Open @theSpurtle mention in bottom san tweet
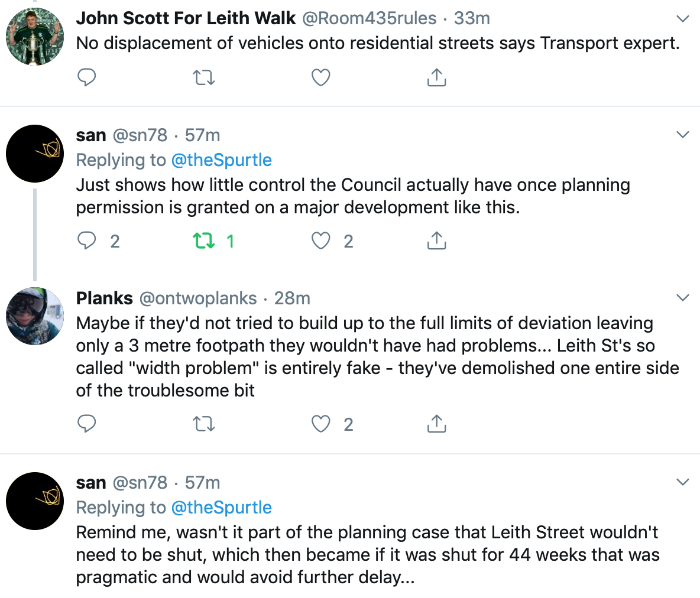The image size is (700, 598). pyautogui.click(x=222, y=508)
